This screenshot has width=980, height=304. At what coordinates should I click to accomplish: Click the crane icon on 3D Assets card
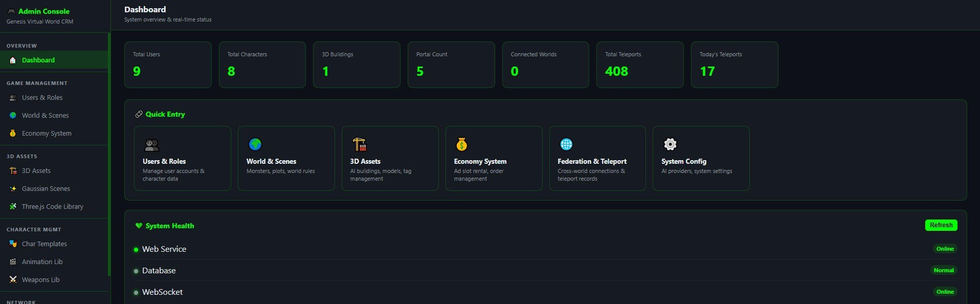click(360, 144)
